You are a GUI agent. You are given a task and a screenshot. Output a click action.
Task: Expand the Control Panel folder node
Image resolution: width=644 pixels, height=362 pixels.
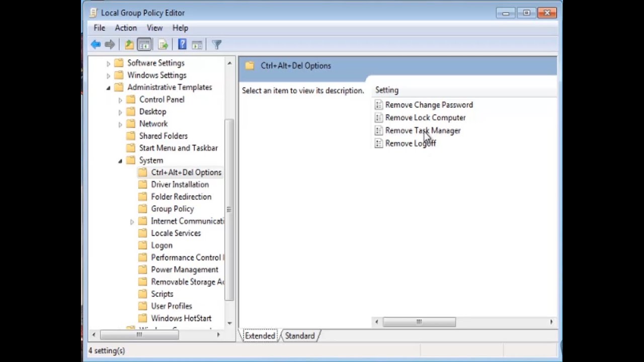pyautogui.click(x=120, y=100)
